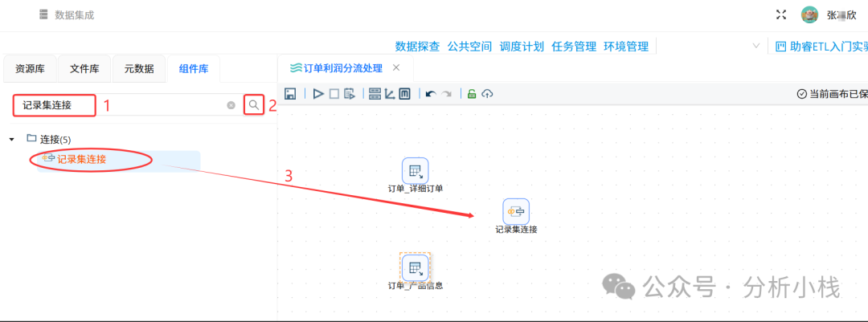Open the 助睿ETL入门实验 workspace link
868x322 pixels.
pos(829,47)
